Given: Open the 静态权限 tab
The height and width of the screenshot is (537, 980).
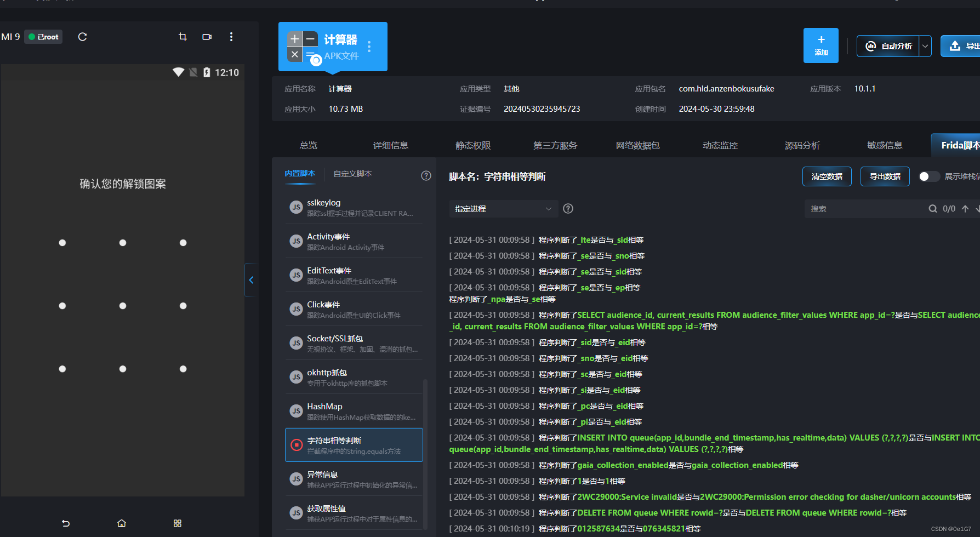Looking at the screenshot, I should [473, 145].
